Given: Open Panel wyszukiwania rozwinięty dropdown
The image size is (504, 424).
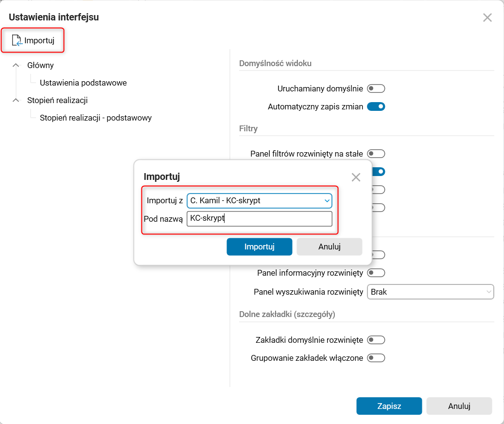Looking at the screenshot, I should coord(431,292).
